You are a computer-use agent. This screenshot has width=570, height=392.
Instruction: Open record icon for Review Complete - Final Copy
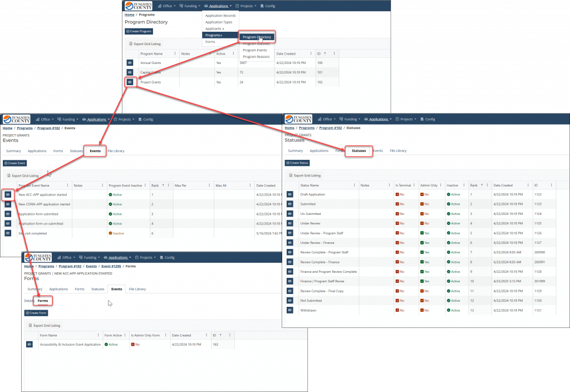pos(289,291)
